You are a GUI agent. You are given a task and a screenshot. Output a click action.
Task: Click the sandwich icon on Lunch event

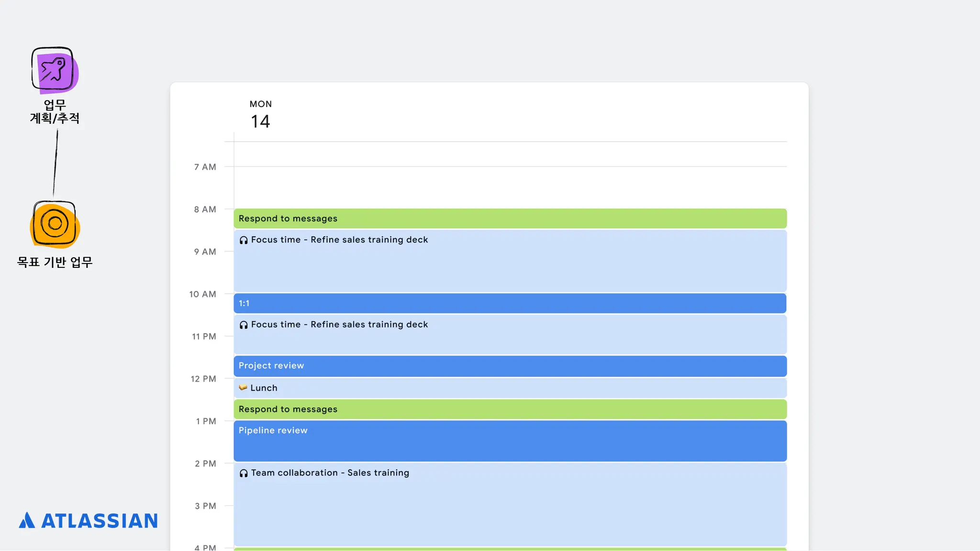(x=243, y=387)
